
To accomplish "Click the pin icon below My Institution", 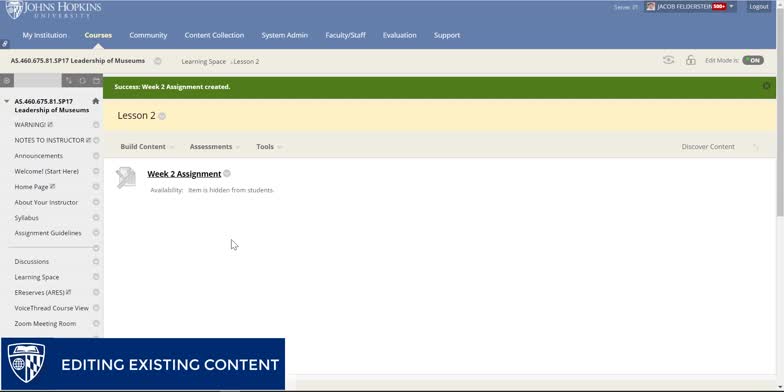I will coord(4,44).
